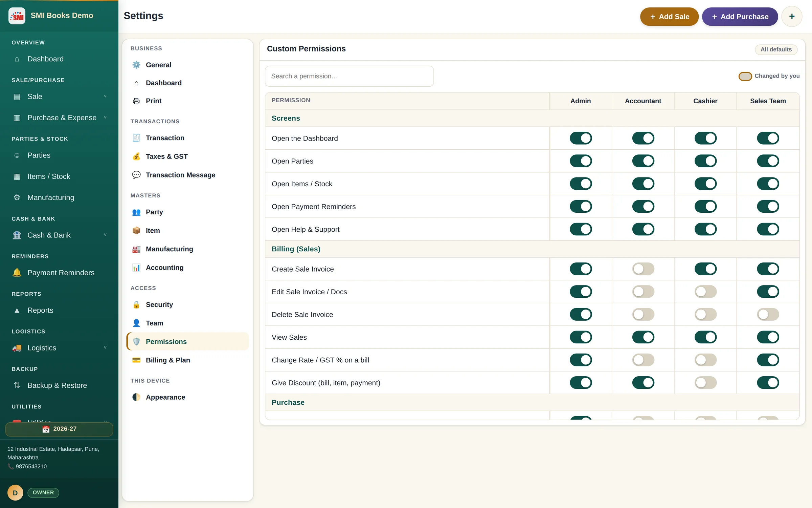812x508 pixels.
Task: Click the Accounting chart icon
Action: [x=136, y=268]
